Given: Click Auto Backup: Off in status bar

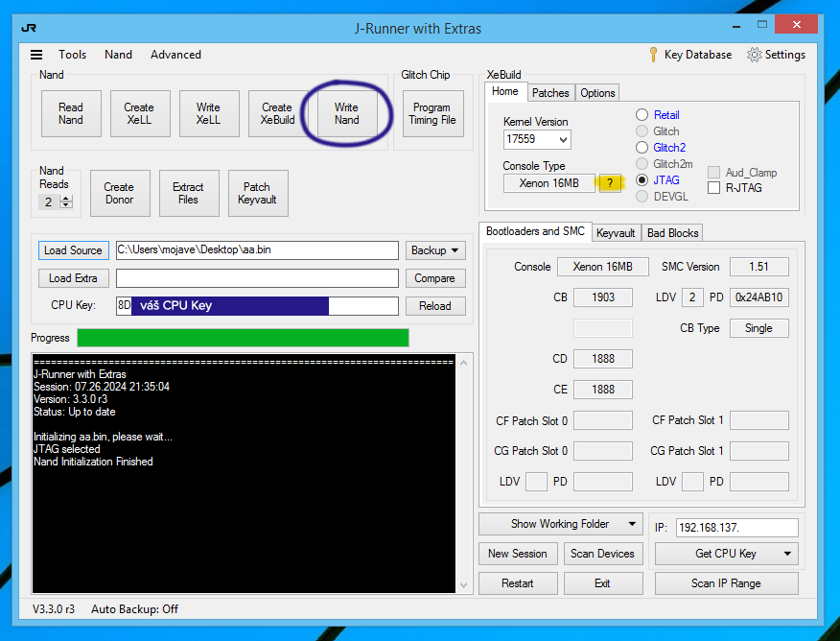Looking at the screenshot, I should [x=134, y=609].
